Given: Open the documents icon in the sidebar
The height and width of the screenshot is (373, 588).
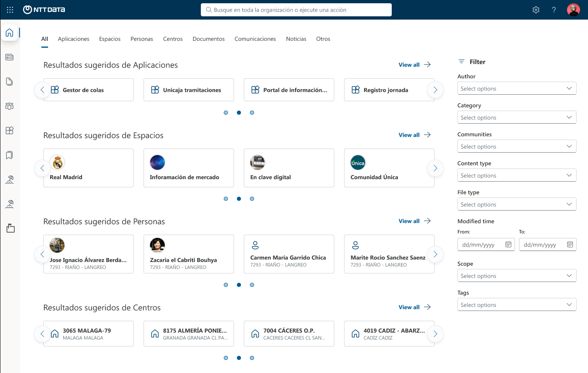Looking at the screenshot, I should tap(9, 81).
